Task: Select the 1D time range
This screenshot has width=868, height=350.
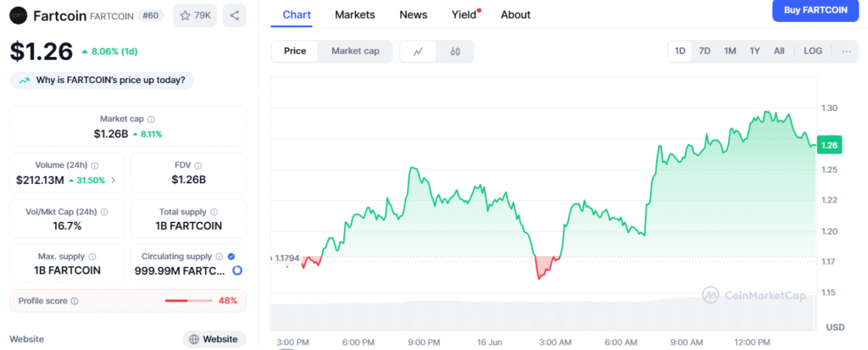Action: pyautogui.click(x=680, y=51)
